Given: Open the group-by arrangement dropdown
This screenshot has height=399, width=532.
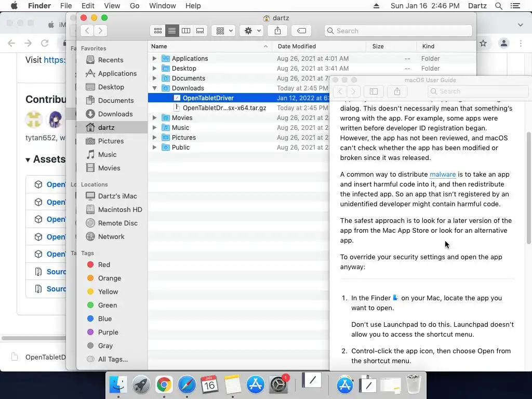Looking at the screenshot, I should coord(223,31).
